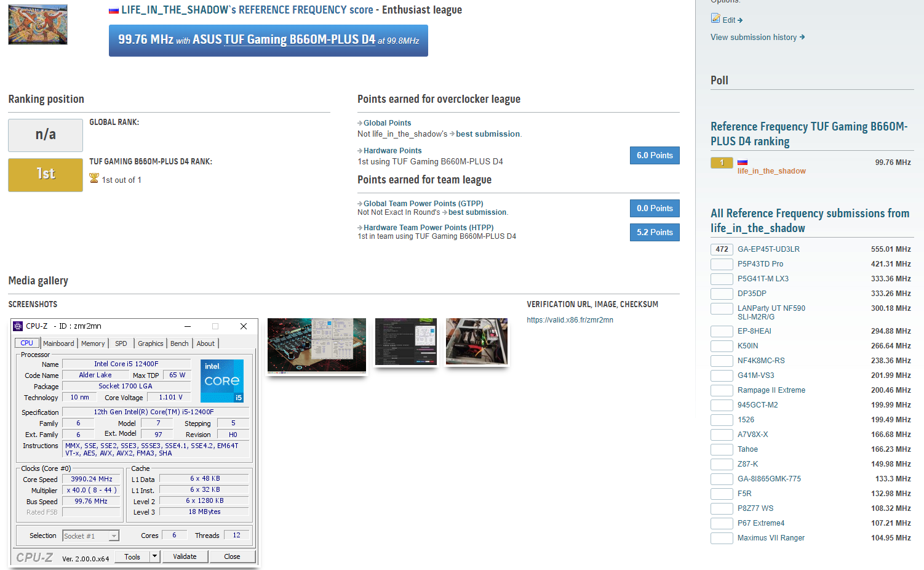Open the first photo thumbnail showing motherboard and windows
Screen dimensions: 924x570
(x=317, y=345)
